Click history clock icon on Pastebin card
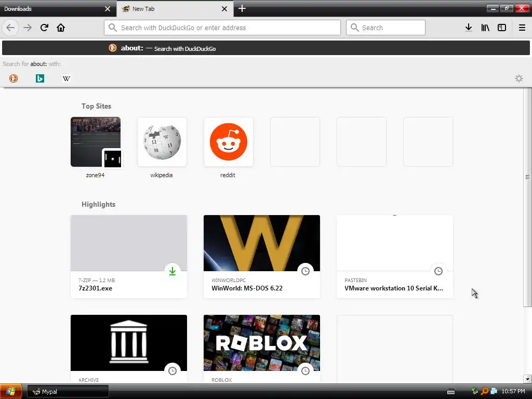532x399 pixels. pos(438,271)
